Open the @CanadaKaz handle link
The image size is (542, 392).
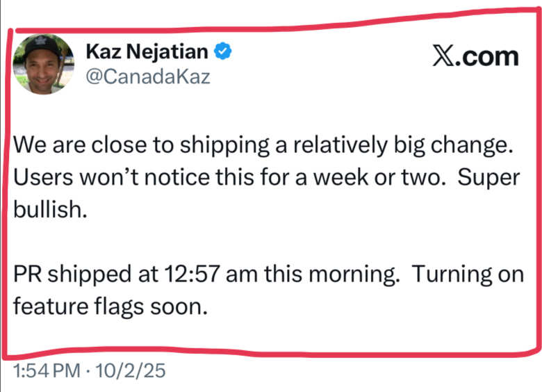coord(147,76)
